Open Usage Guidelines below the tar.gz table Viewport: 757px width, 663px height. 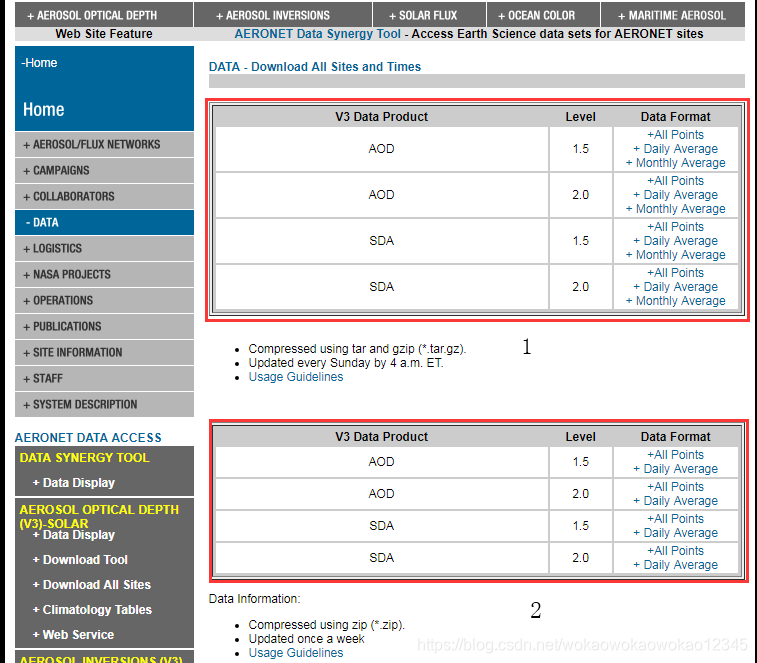coord(295,377)
